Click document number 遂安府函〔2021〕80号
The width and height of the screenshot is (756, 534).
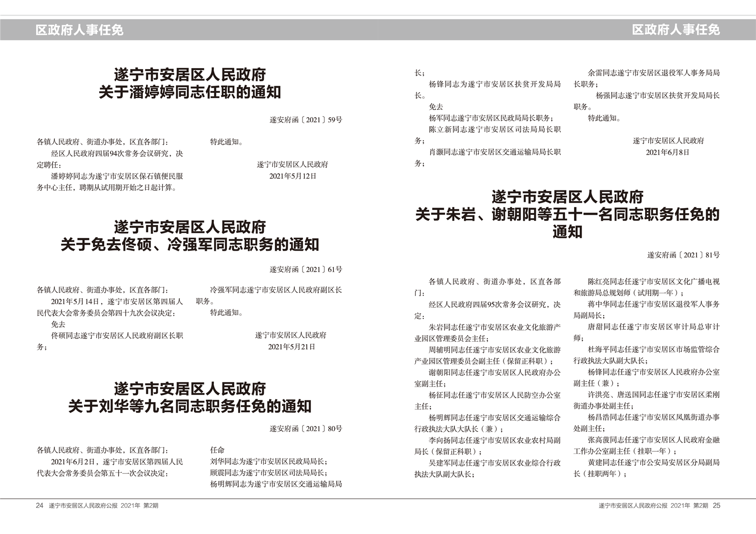pos(305,429)
